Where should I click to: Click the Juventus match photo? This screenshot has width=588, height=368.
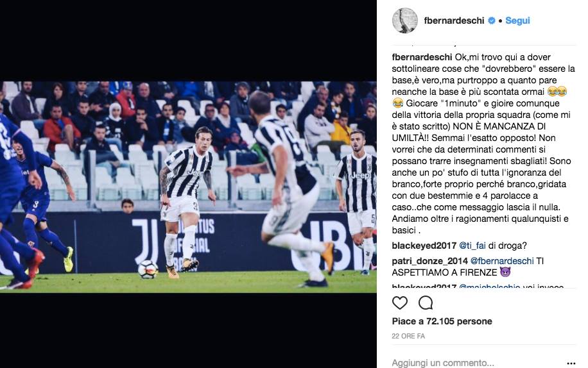point(188,187)
